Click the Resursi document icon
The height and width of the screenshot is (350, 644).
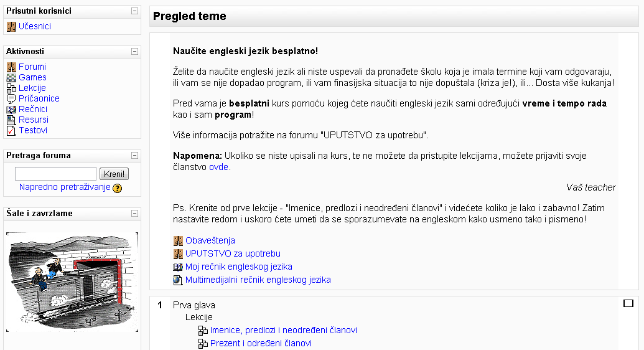[11, 120]
